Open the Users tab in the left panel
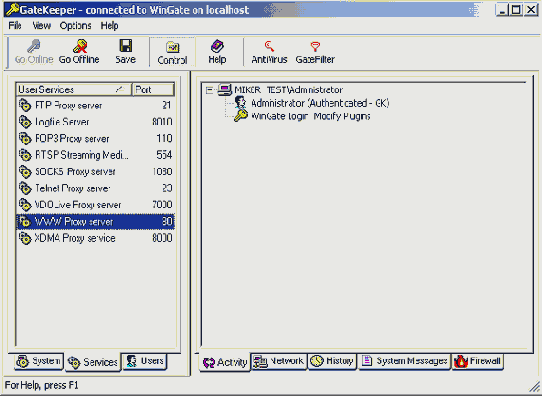542x396 pixels. click(x=145, y=361)
